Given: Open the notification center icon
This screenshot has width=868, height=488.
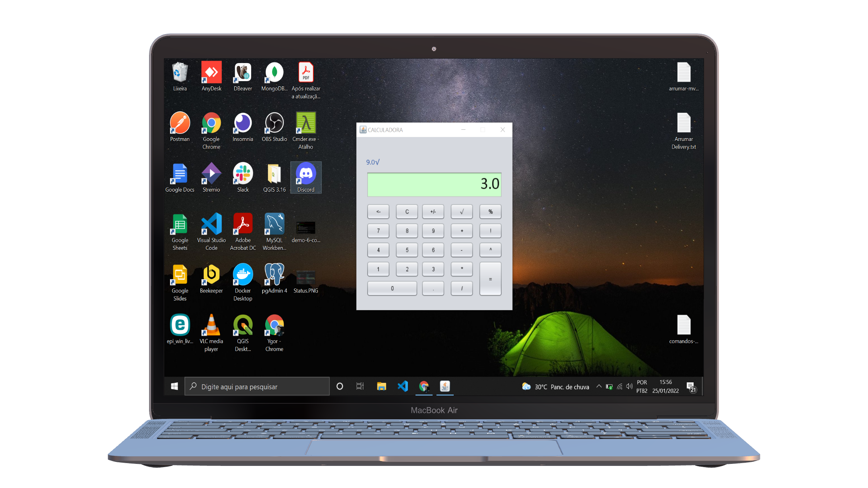Looking at the screenshot, I should [x=691, y=387].
